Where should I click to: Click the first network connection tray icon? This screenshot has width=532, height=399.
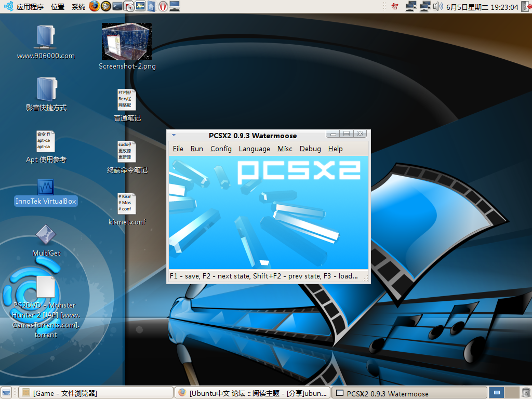pos(411,6)
